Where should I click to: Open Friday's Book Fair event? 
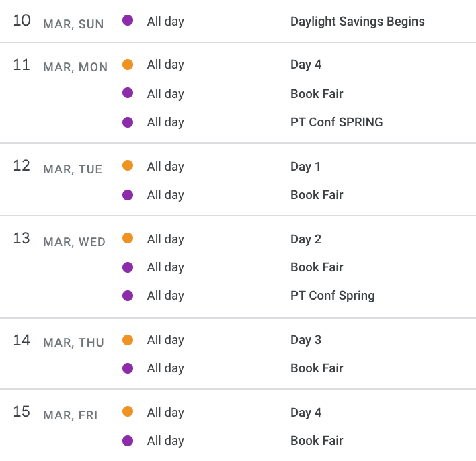click(x=317, y=441)
